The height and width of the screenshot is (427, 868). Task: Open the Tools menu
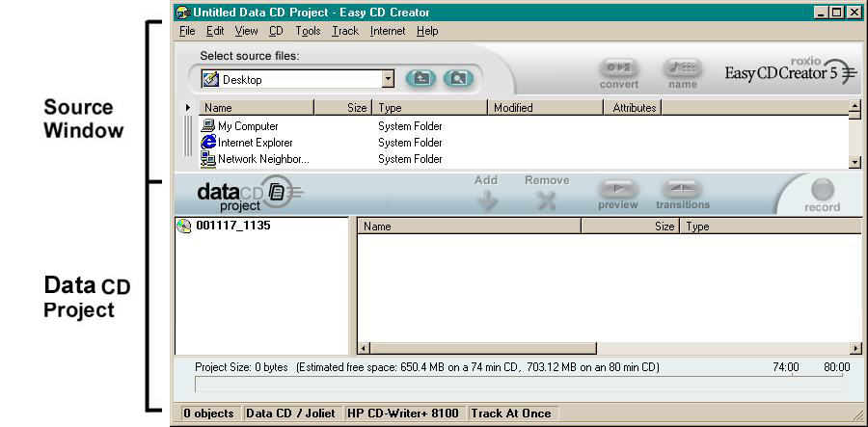[308, 31]
